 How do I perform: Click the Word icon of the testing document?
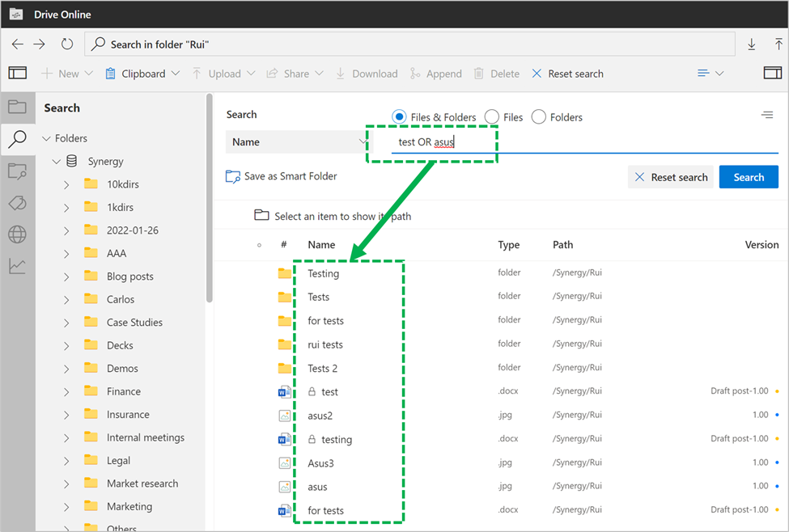tap(284, 440)
